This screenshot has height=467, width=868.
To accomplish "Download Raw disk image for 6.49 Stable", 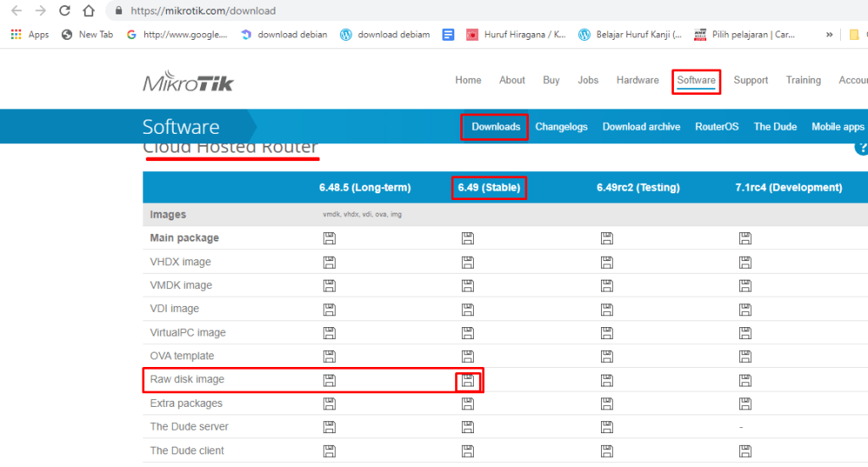I will pyautogui.click(x=467, y=381).
